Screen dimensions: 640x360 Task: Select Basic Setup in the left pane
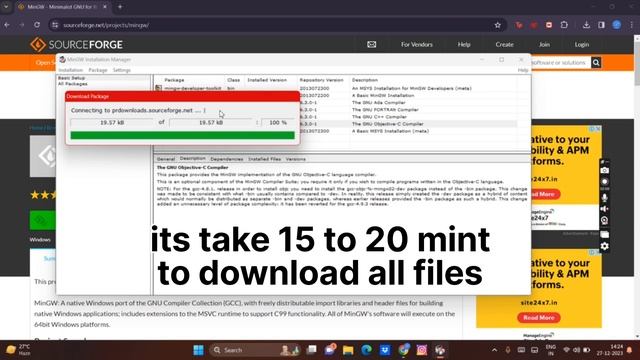[71, 78]
